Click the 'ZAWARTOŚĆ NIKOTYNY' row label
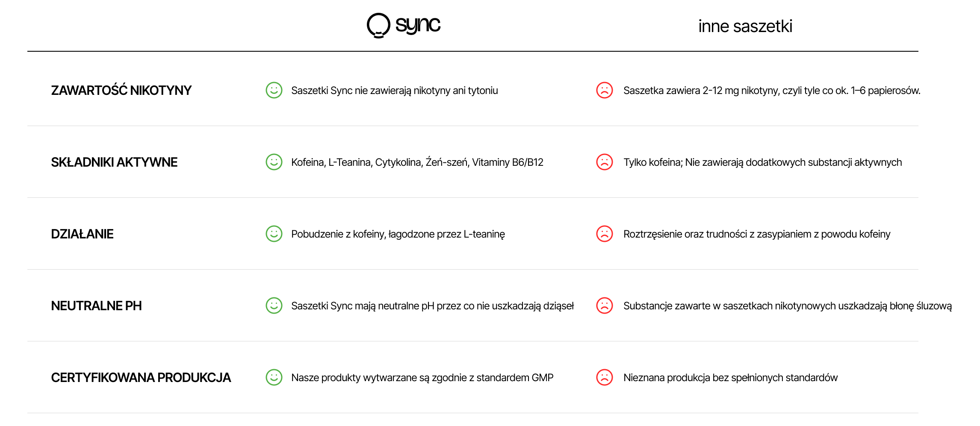The height and width of the screenshot is (426, 980). click(121, 91)
